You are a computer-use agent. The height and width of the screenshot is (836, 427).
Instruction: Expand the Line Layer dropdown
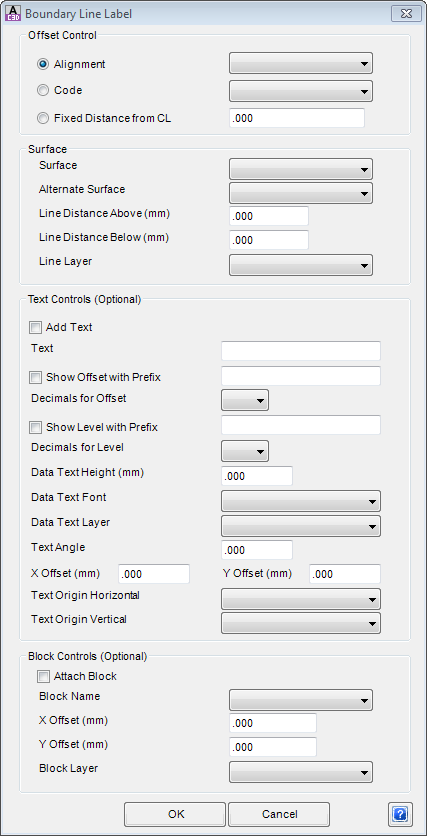(301, 265)
